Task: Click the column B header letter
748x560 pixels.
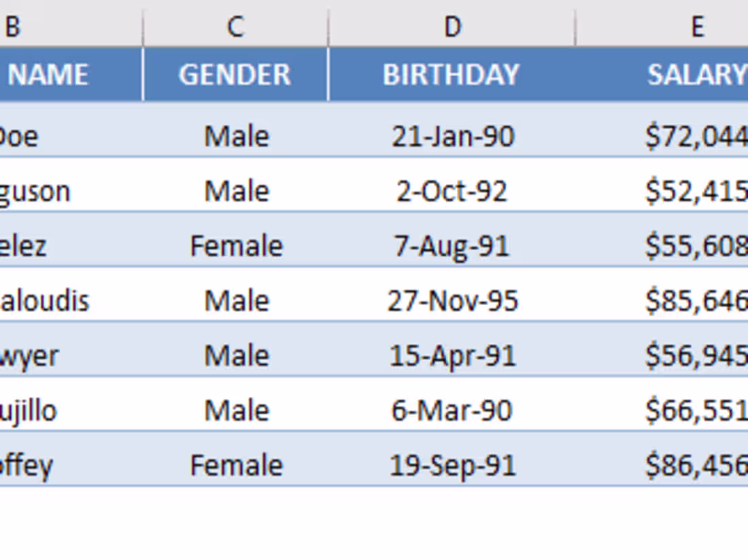Action: [x=12, y=27]
